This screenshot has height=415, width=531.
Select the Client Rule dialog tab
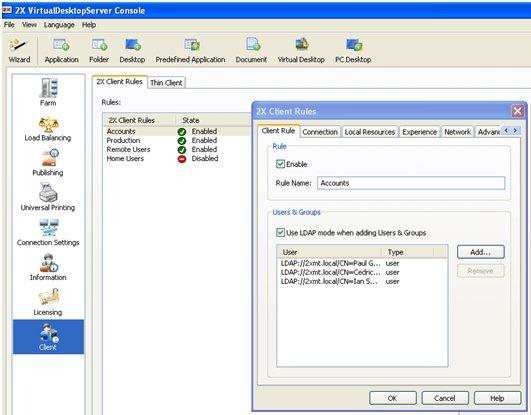278,131
